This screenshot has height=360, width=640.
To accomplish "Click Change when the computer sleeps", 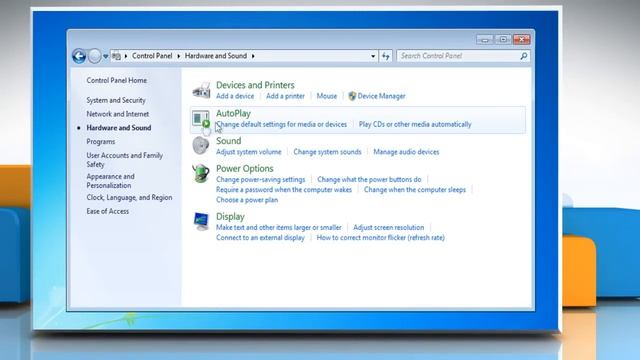I will coord(415,190).
